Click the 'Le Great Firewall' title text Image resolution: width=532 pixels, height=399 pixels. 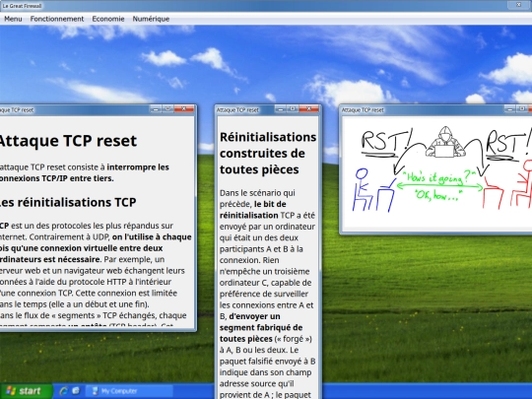(x=22, y=6)
